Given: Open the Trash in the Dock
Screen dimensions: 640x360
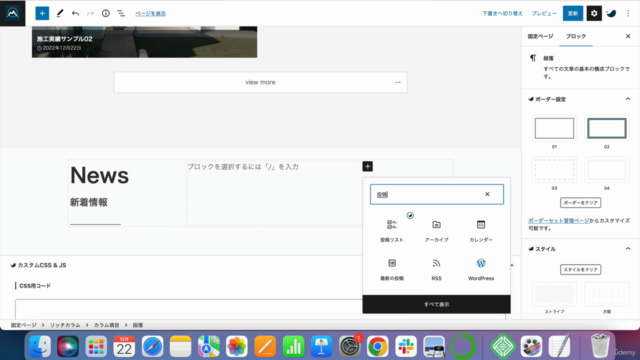Looking at the screenshot, I should pyautogui.click(x=600, y=346).
